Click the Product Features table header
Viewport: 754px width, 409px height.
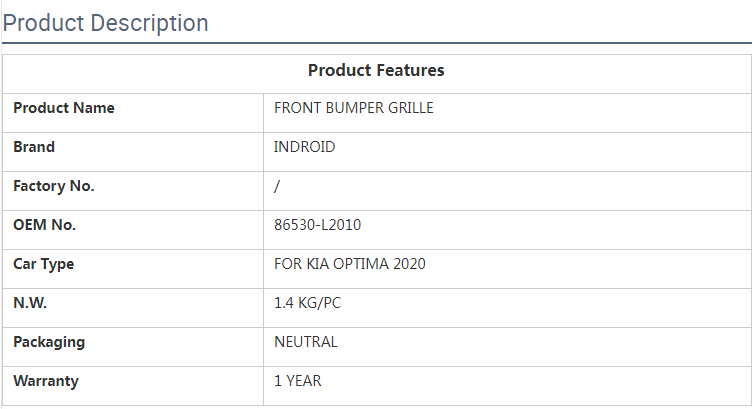coord(376,70)
